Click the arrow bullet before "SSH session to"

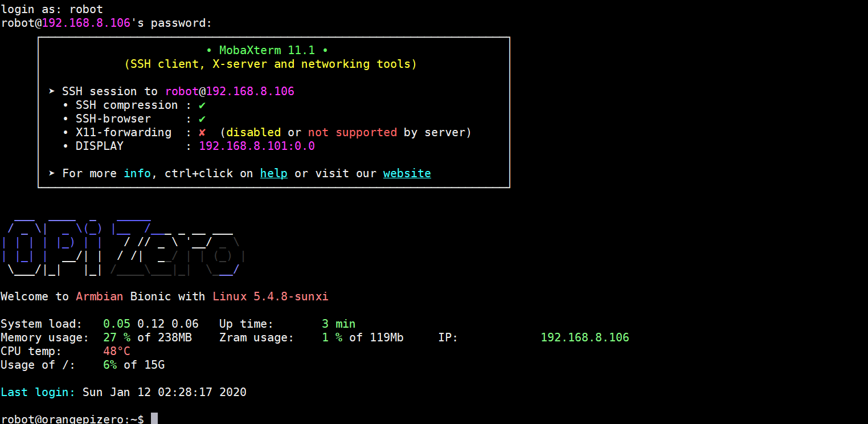click(x=52, y=92)
